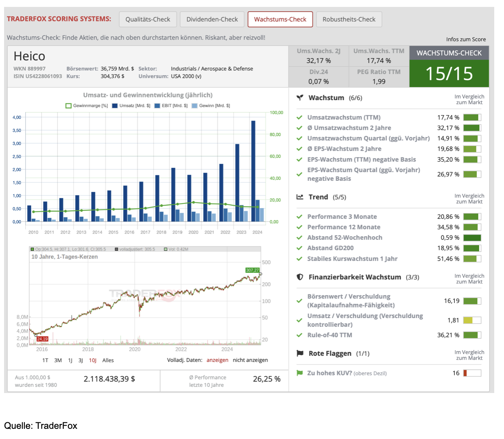Toggle the EBIT [Mrd. $] legend entry
The width and height of the screenshot is (504, 439).
coord(171,105)
